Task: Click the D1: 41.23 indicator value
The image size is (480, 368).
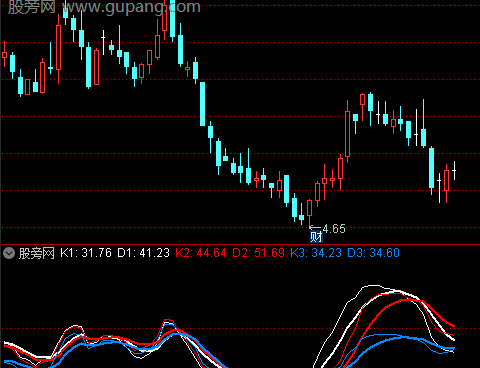Action: click(x=143, y=253)
